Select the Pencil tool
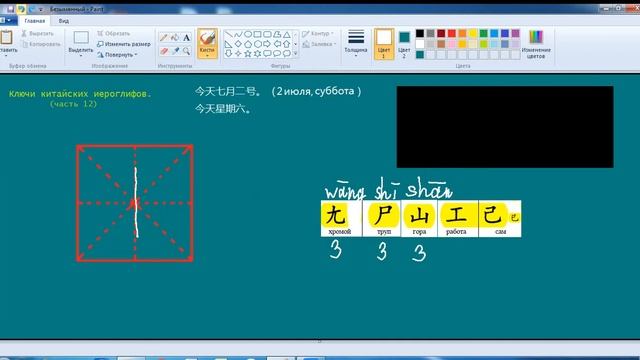Viewport: 640px width, 360px height. (x=164, y=38)
